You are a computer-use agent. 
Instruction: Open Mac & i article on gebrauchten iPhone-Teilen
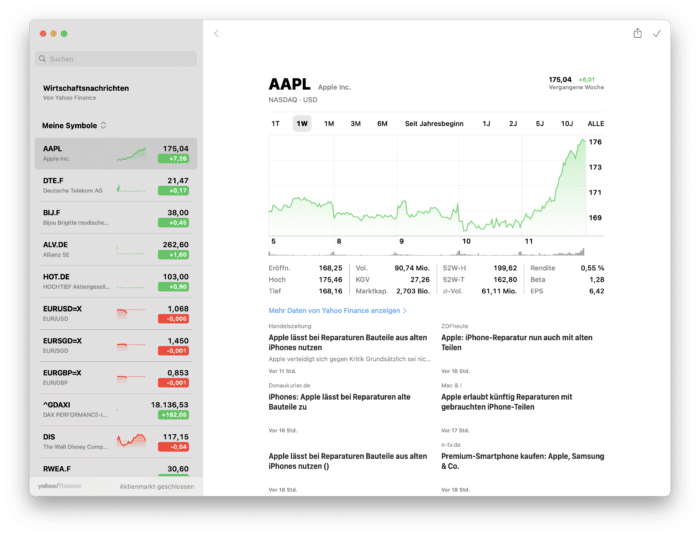point(522,407)
